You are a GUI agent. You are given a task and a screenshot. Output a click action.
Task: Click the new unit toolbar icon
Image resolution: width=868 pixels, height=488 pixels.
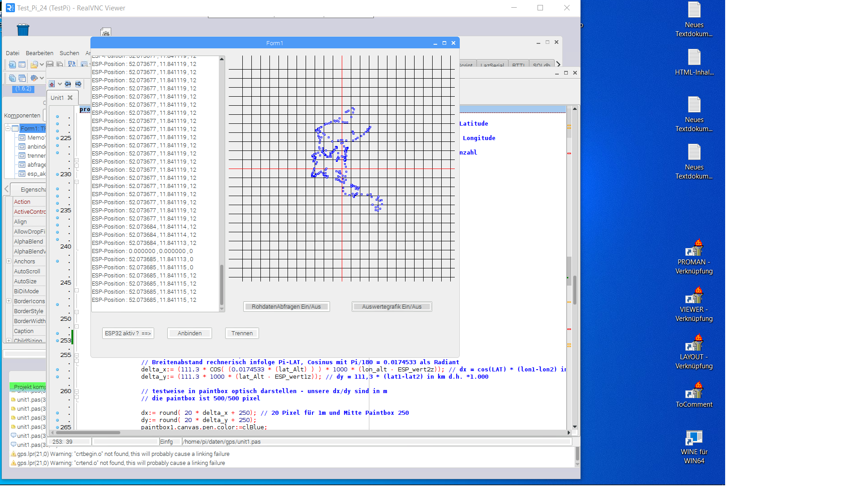click(x=12, y=65)
